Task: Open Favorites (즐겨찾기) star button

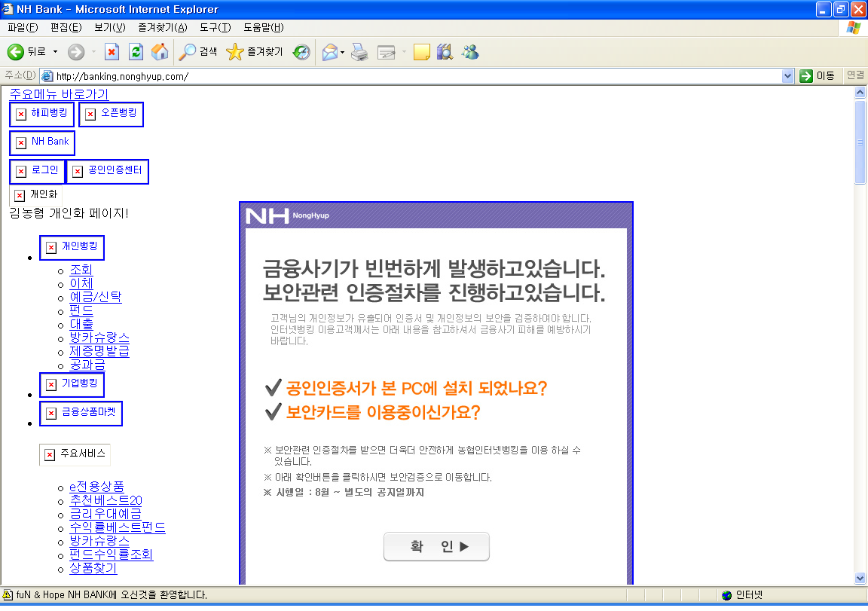Action: 255,52
